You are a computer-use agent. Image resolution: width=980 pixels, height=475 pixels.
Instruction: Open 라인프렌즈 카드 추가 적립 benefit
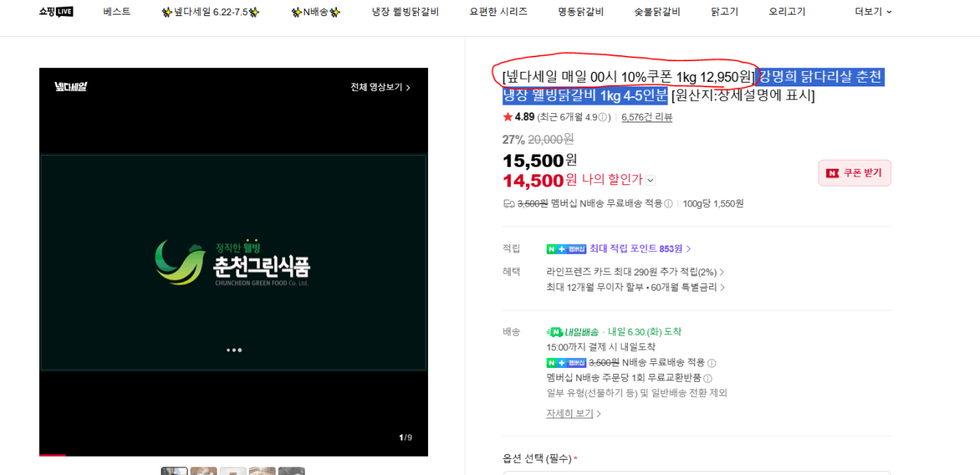[x=635, y=272]
